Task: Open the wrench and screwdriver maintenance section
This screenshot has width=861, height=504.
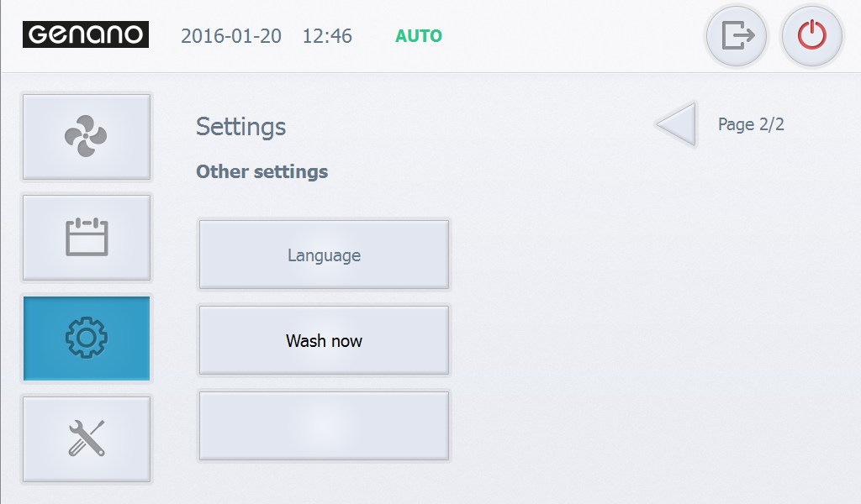Action: pos(87,438)
